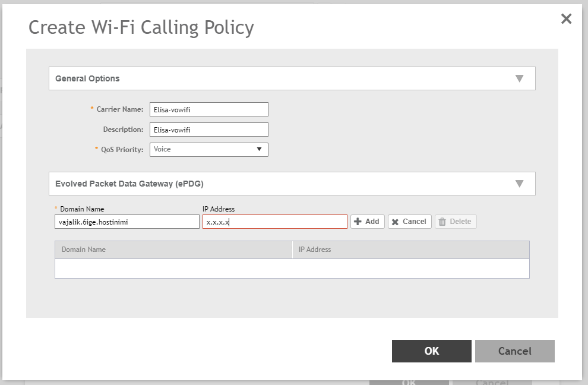Close the Create Wi-Fi Calling Policy dialog

point(566,19)
